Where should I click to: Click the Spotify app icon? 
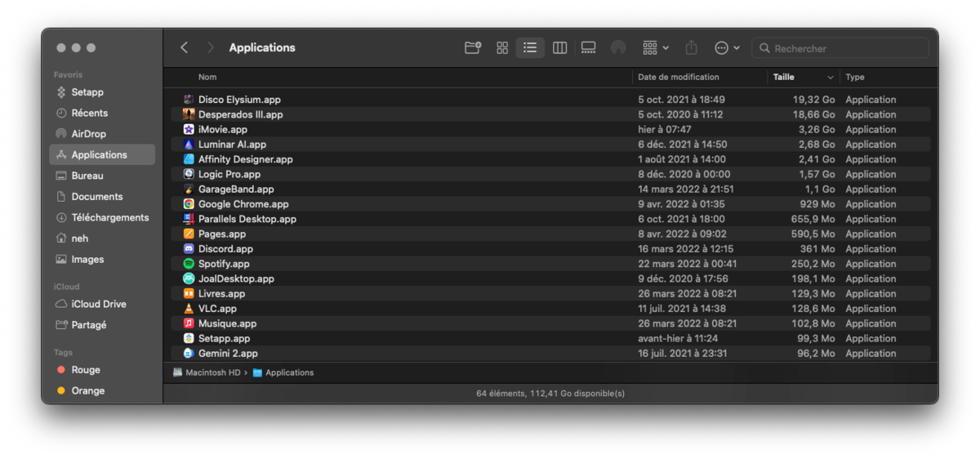(x=189, y=264)
